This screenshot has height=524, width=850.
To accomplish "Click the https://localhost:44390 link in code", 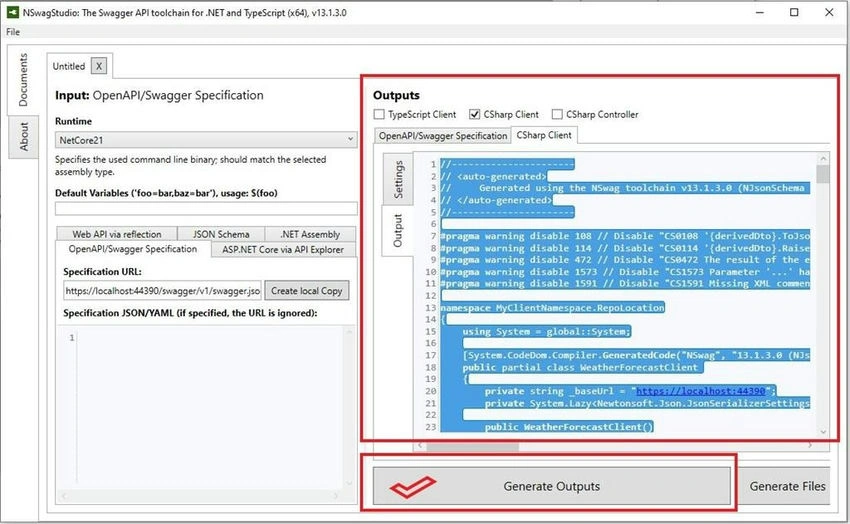I will click(x=700, y=391).
